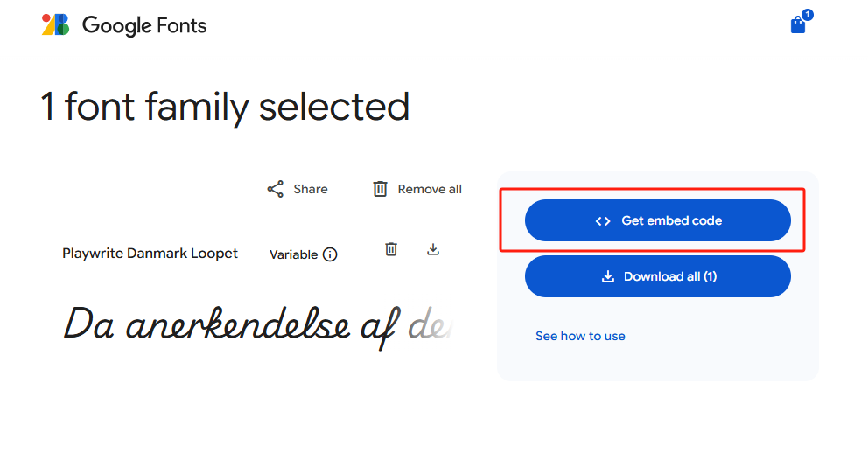Open the selected fonts shopping bag
The width and height of the screenshot is (868, 453).
click(797, 25)
